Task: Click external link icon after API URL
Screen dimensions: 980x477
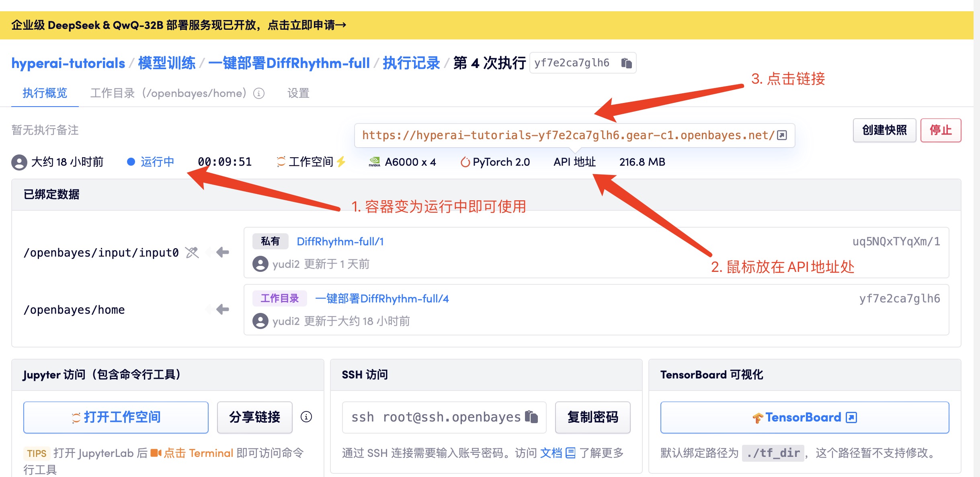Action: tap(782, 135)
